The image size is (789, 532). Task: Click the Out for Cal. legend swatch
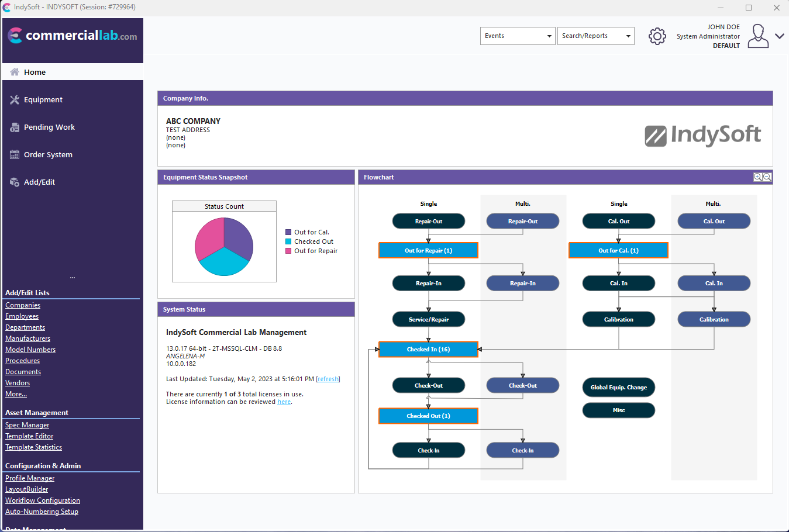288,232
